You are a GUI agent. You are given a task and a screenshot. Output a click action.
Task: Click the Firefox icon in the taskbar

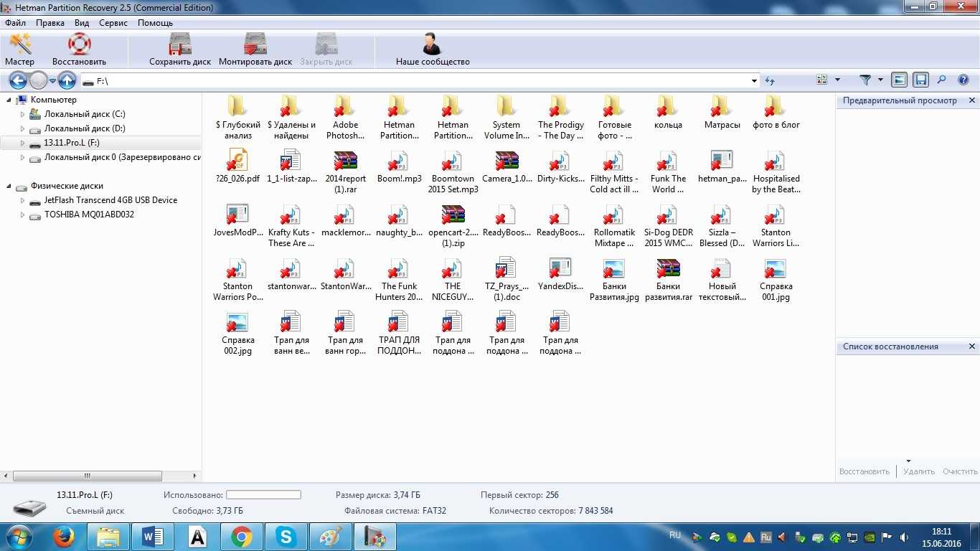(64, 537)
